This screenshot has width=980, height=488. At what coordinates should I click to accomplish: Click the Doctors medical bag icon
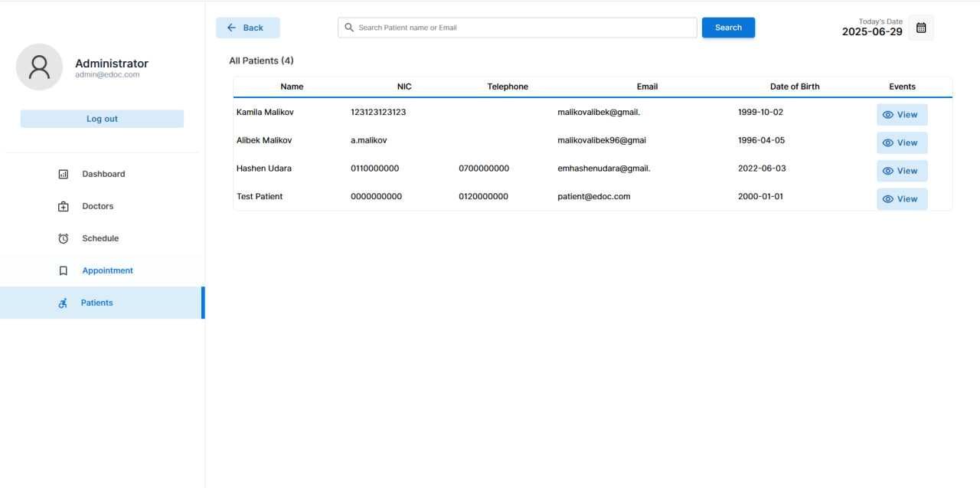tap(64, 206)
